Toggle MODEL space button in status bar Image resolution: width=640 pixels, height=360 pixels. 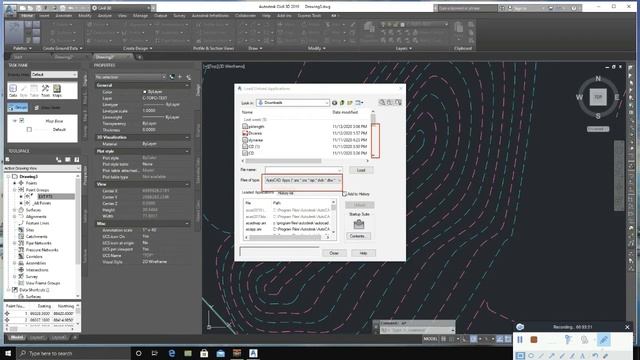431,339
